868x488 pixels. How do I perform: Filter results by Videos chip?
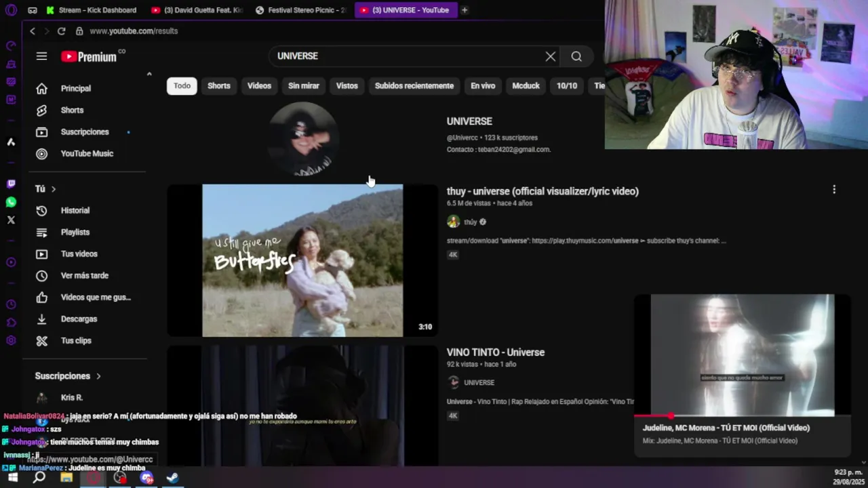(259, 85)
